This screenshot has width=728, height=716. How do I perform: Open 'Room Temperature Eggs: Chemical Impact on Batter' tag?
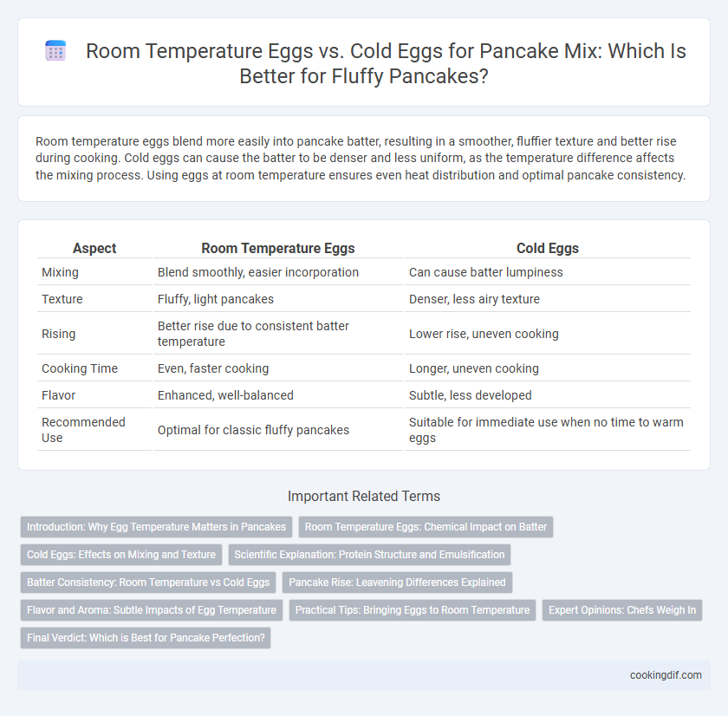coord(426,527)
